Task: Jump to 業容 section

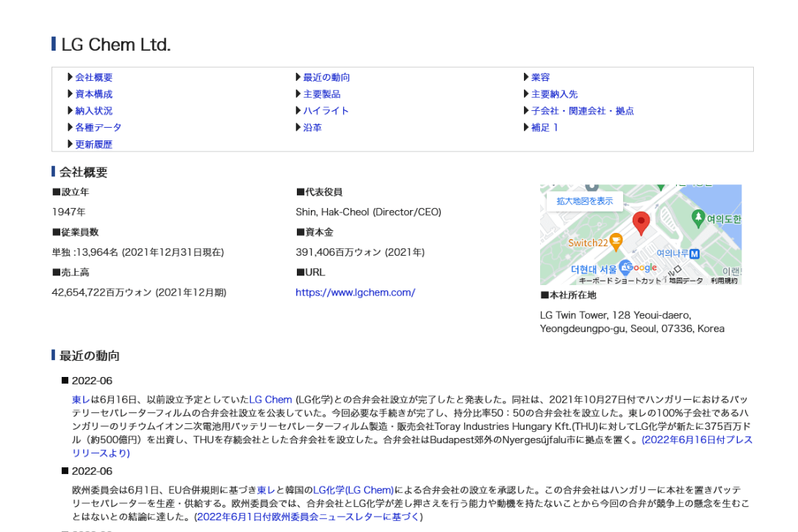Action: pyautogui.click(x=541, y=77)
